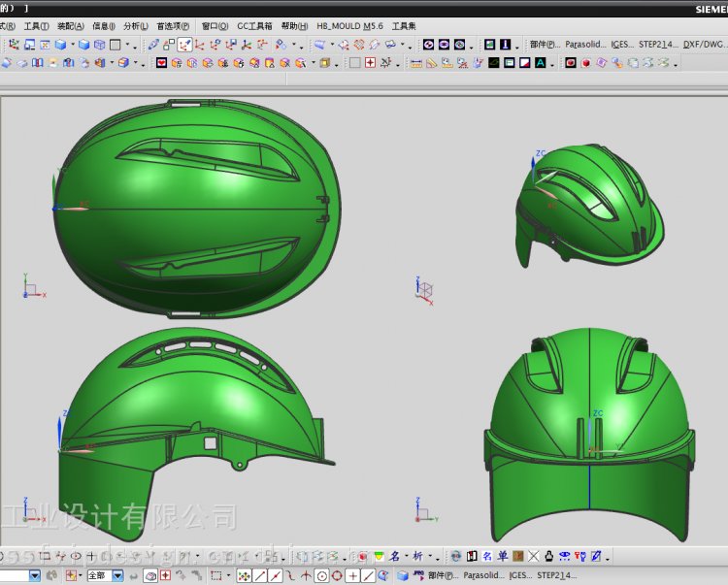
Task: Click the 析 icon in bottom toolbar
Action: click(x=417, y=557)
